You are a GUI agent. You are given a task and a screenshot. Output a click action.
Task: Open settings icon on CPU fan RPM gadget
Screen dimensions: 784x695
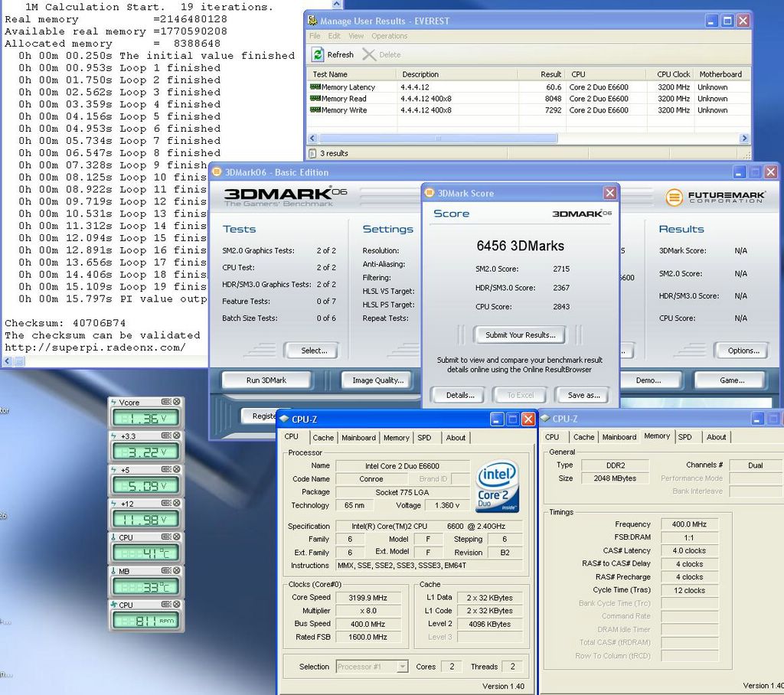(x=166, y=605)
